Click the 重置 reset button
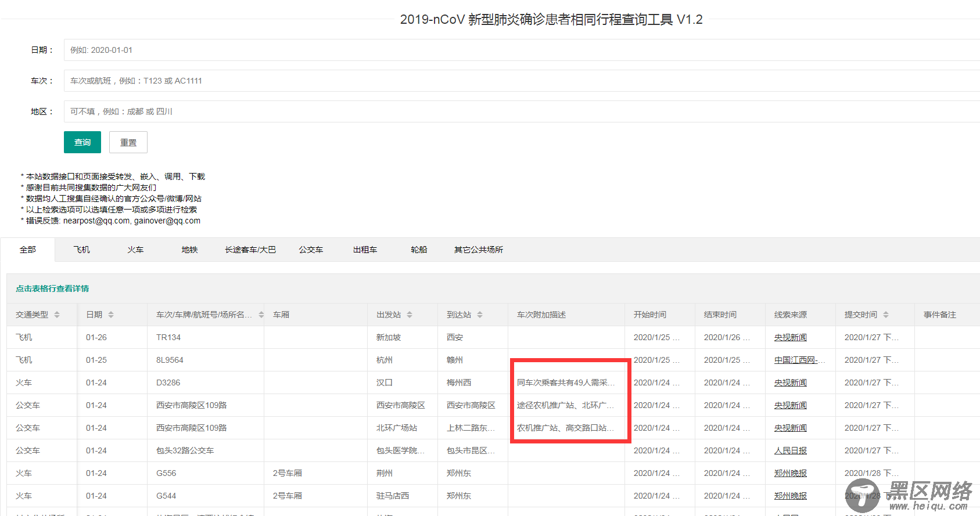Image resolution: width=980 pixels, height=516 pixels. tap(128, 142)
